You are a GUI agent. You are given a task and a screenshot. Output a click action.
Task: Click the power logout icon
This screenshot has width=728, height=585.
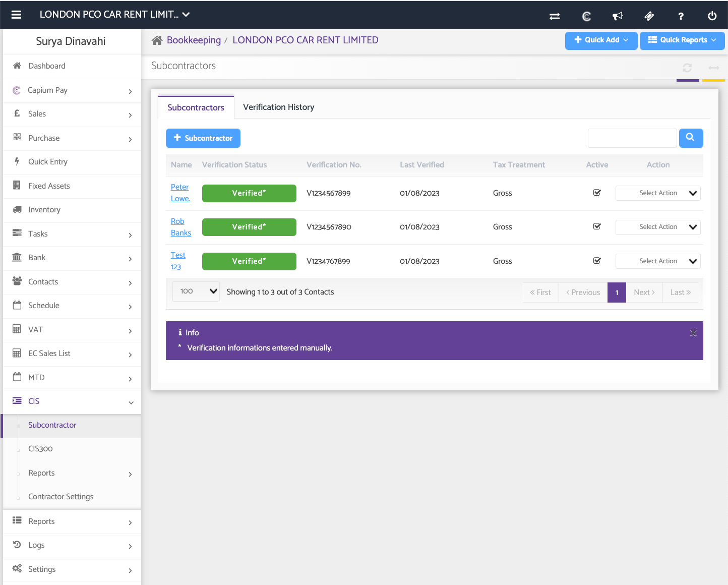(x=712, y=16)
